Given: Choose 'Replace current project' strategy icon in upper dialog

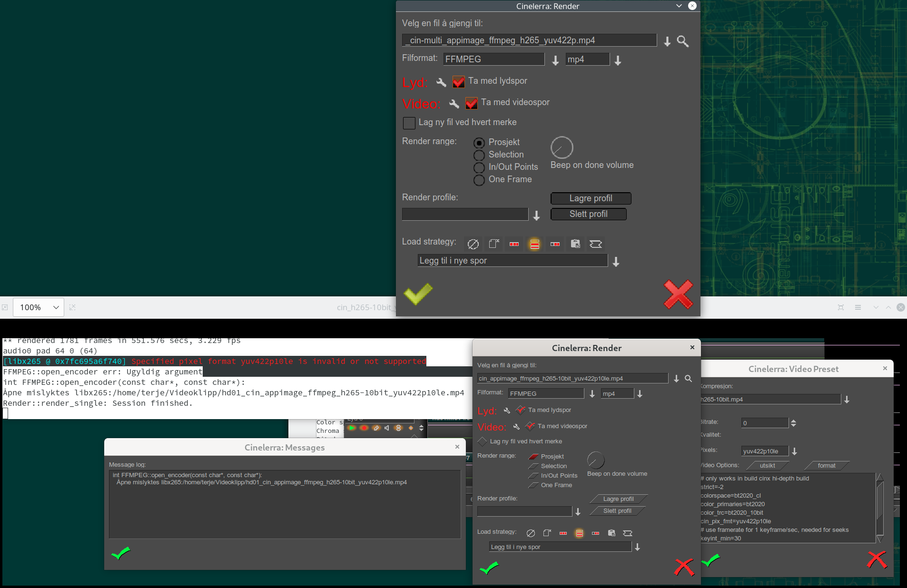Looking at the screenshot, I should click(x=493, y=244).
